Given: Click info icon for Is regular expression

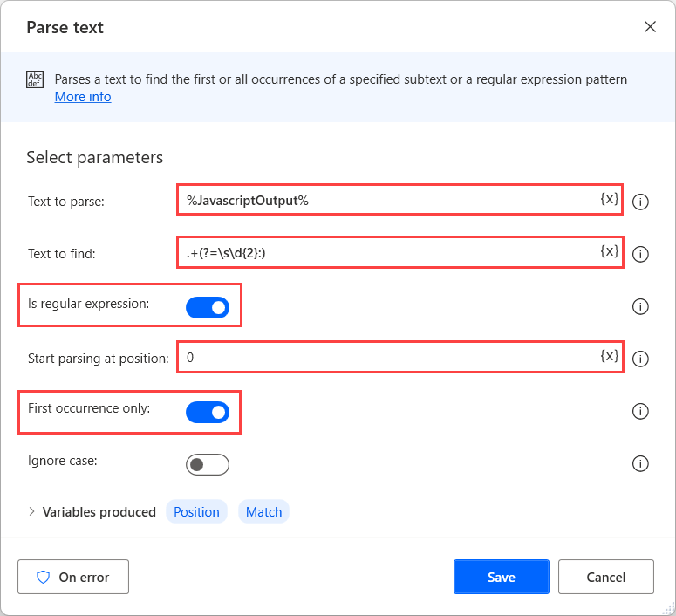Looking at the screenshot, I should pos(640,306).
